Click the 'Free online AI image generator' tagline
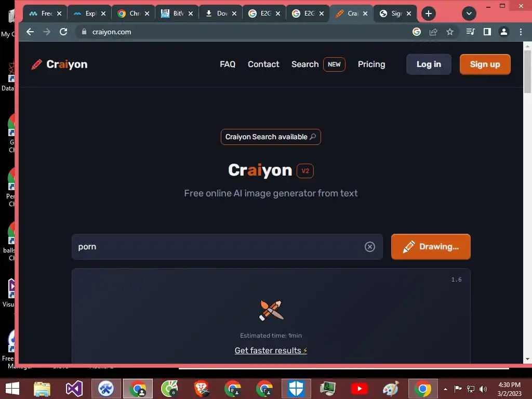The width and height of the screenshot is (532, 399). [x=271, y=193]
